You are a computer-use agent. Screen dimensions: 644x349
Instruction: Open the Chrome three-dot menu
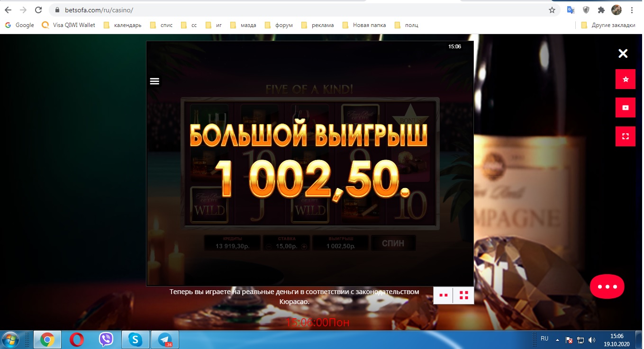click(x=632, y=10)
